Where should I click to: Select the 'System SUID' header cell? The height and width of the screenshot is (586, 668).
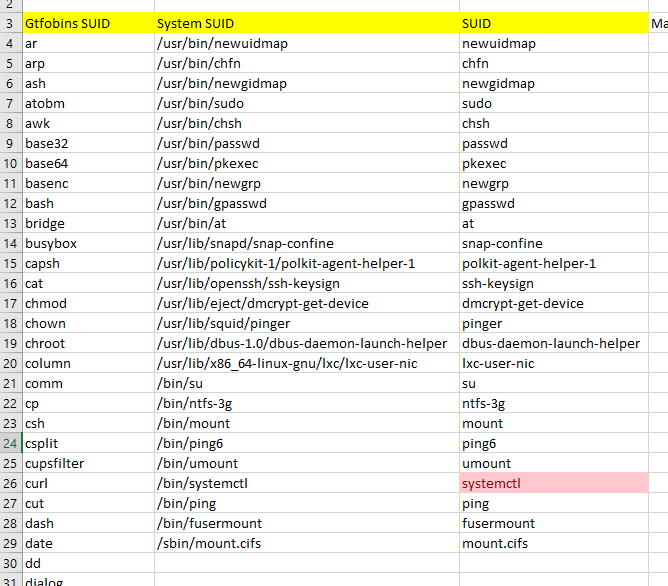307,23
